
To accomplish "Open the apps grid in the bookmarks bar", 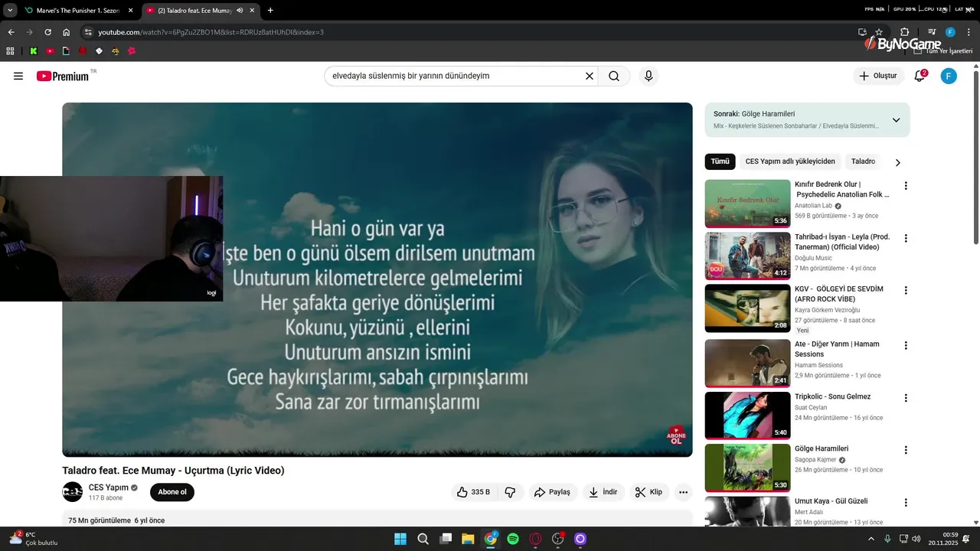I will click(10, 51).
